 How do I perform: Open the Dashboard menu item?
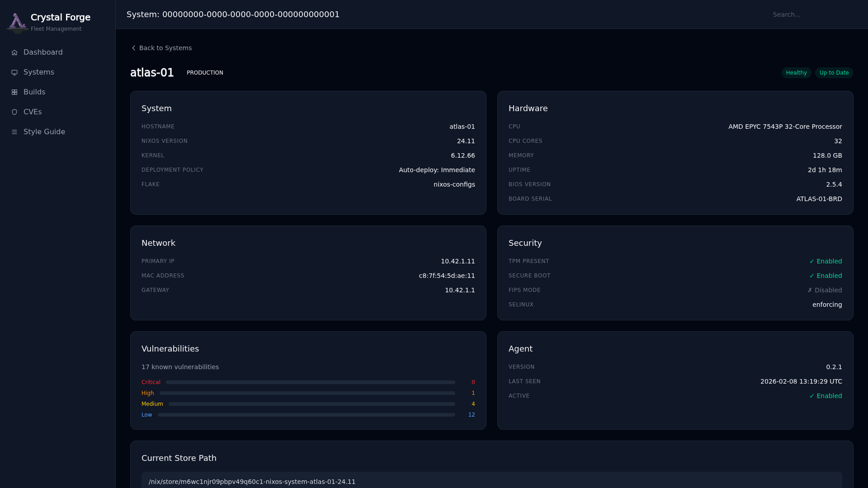(x=43, y=52)
